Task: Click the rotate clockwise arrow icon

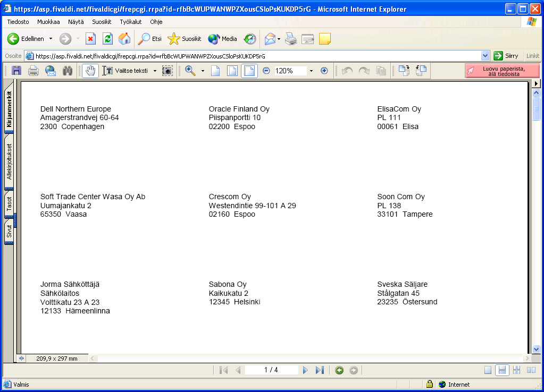Action: pyautogui.click(x=364, y=71)
